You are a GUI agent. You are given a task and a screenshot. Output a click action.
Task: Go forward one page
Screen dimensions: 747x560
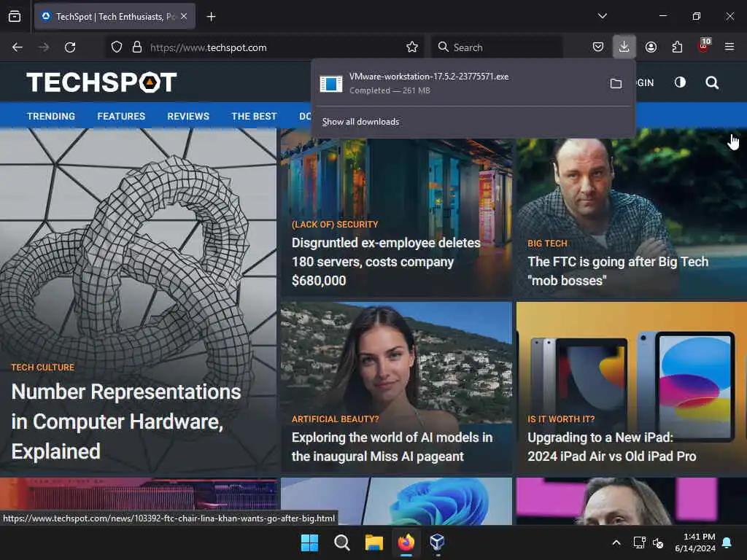[44, 47]
